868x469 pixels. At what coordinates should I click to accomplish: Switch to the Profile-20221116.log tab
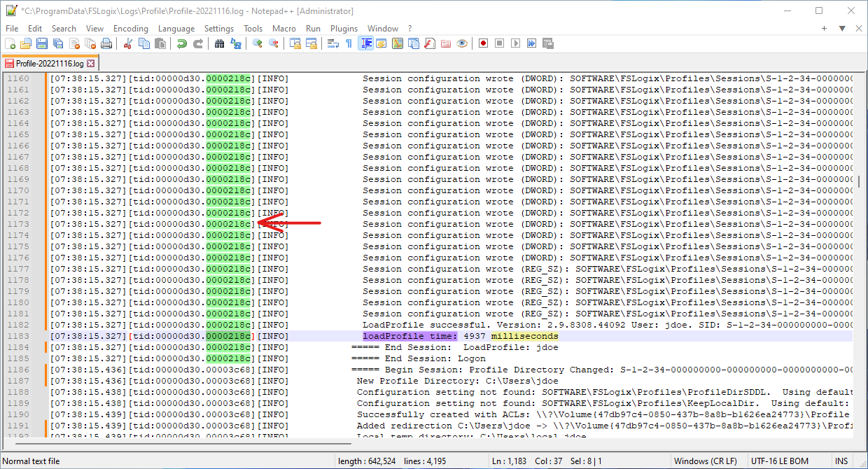(x=49, y=62)
